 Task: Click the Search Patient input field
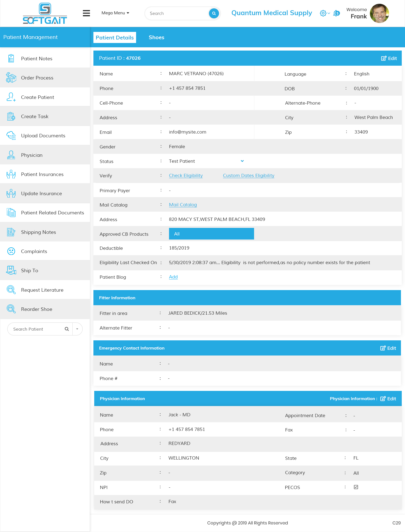(x=38, y=329)
